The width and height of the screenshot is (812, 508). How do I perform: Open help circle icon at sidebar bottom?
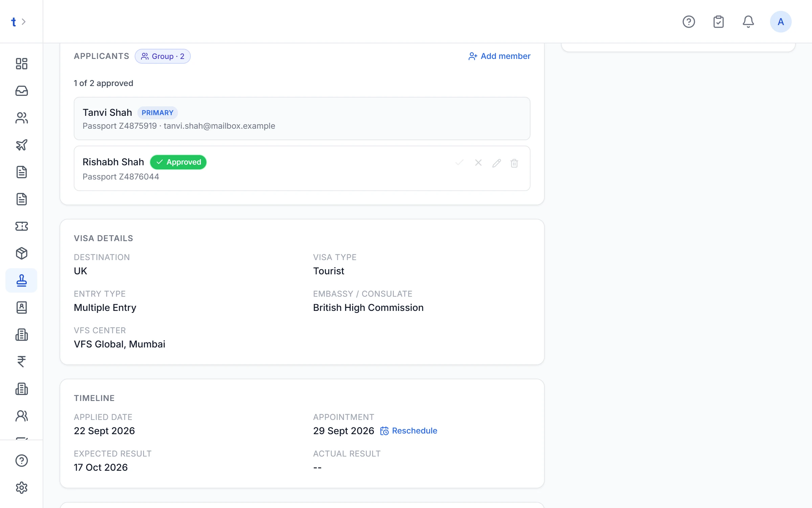click(22, 461)
